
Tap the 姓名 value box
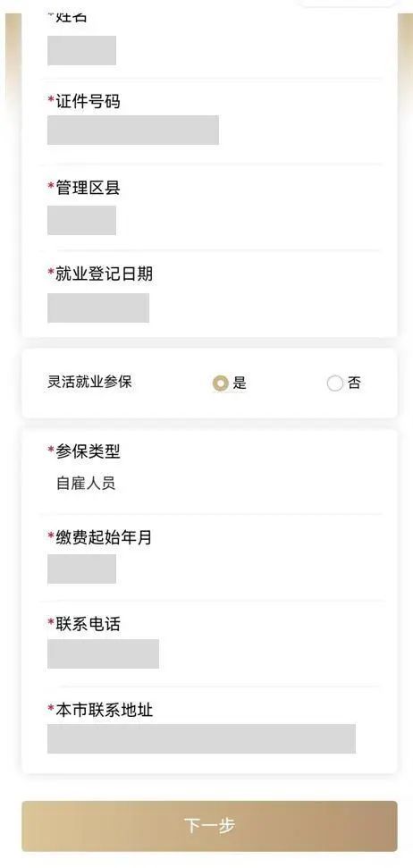[81, 50]
